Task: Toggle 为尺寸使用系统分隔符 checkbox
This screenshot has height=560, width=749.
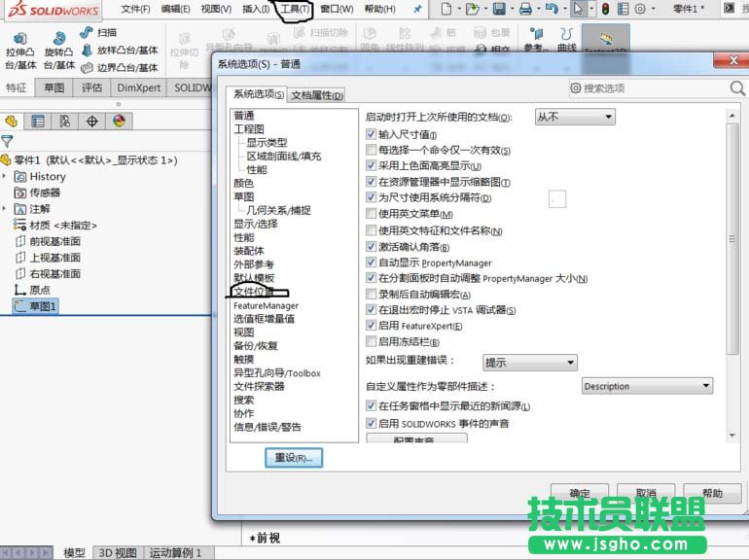Action: pyautogui.click(x=371, y=197)
